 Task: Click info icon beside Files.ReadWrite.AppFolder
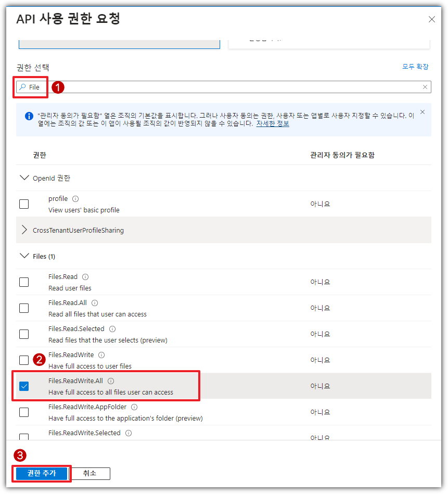tap(134, 407)
